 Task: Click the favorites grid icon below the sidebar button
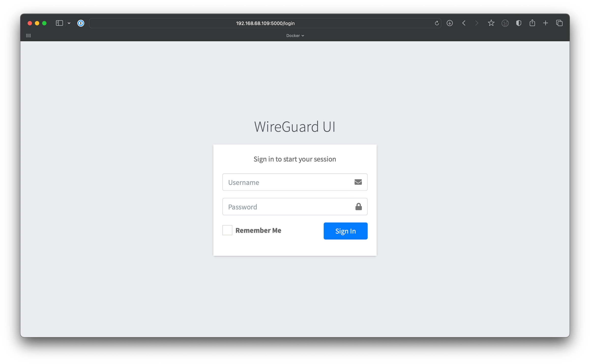[29, 35]
